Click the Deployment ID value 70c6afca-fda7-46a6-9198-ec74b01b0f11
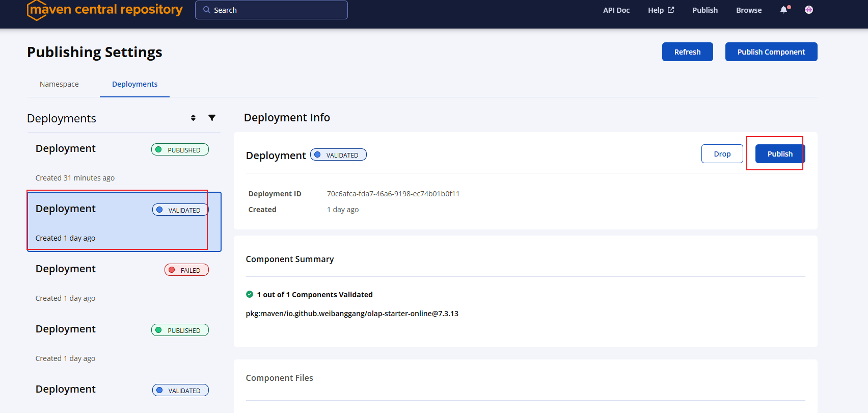This screenshot has width=868, height=413. (x=393, y=194)
